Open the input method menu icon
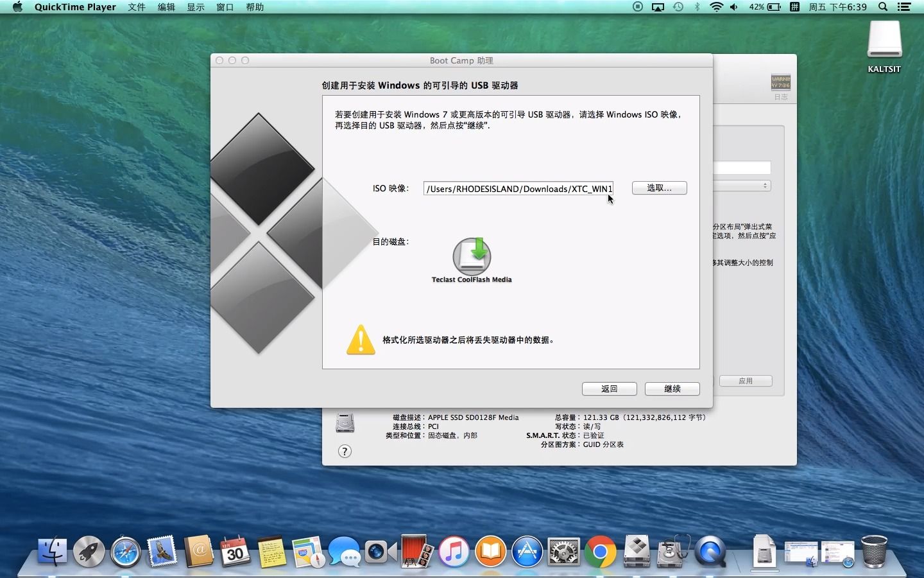The height and width of the screenshot is (578, 924). point(794,7)
